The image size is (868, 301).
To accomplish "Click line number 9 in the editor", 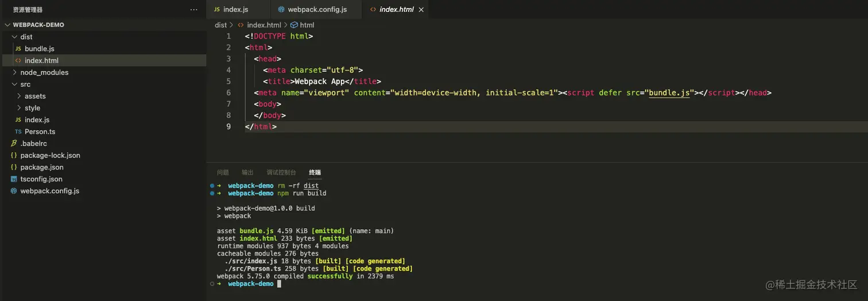I will pyautogui.click(x=228, y=126).
